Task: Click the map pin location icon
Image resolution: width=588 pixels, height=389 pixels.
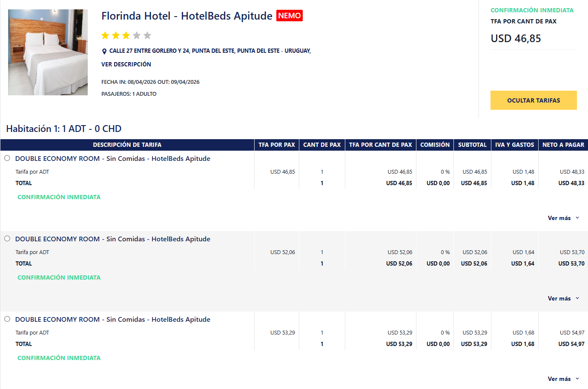Action: pyautogui.click(x=104, y=51)
